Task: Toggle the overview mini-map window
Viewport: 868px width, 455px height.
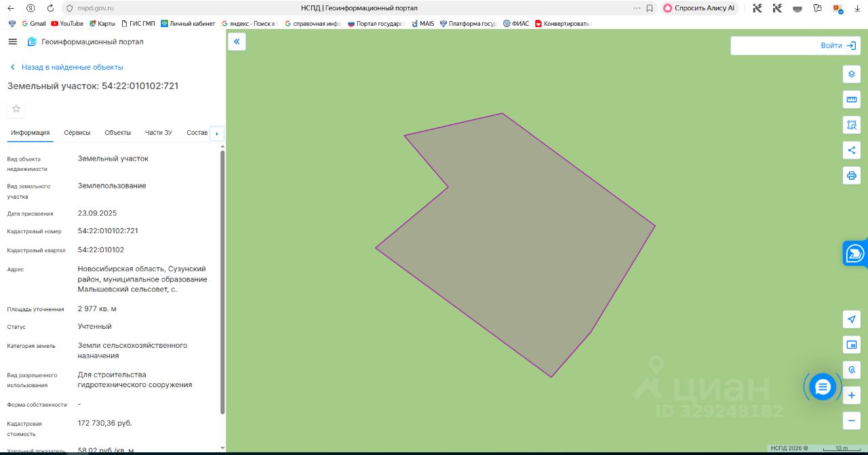Action: click(x=852, y=344)
